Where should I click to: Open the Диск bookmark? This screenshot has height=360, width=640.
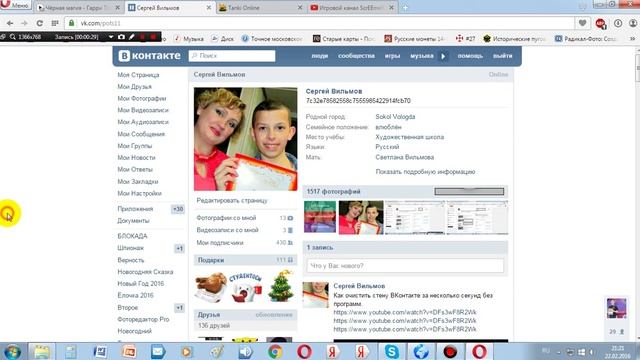pos(222,39)
